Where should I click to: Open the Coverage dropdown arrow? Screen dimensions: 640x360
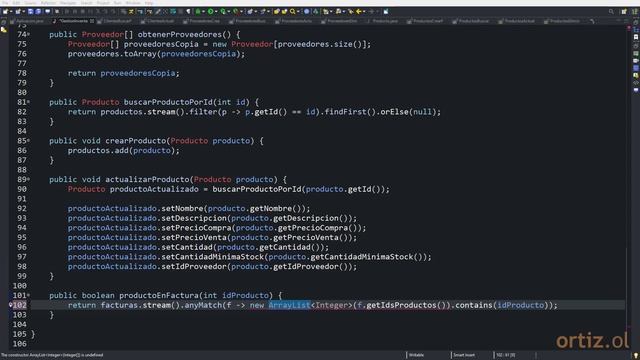(x=229, y=11)
